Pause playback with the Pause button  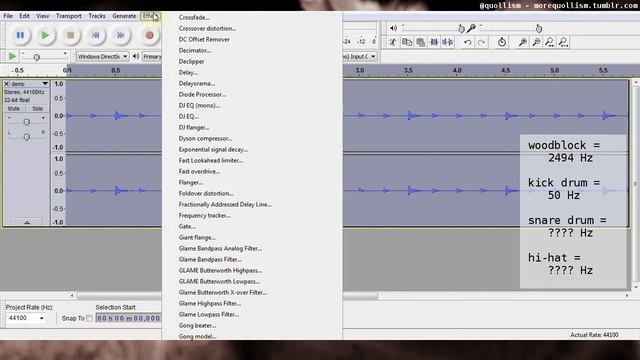click(20, 36)
